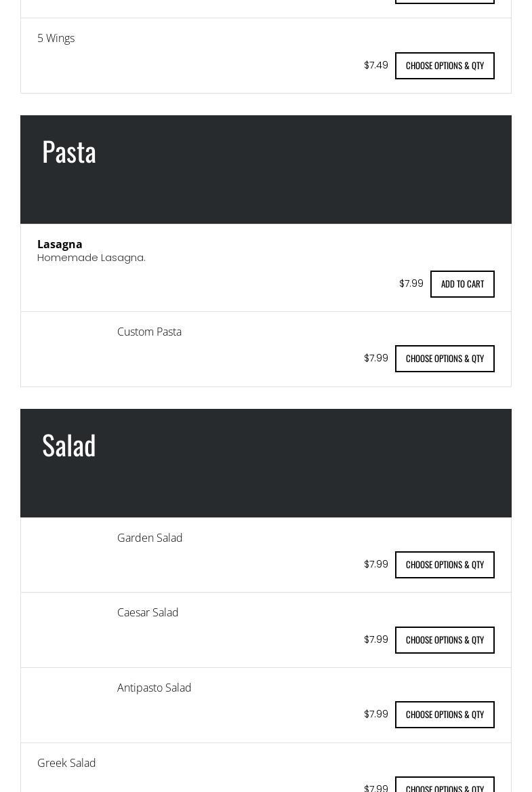Select the Caesar Salad item name
The image size is (532, 792).
[148, 612]
